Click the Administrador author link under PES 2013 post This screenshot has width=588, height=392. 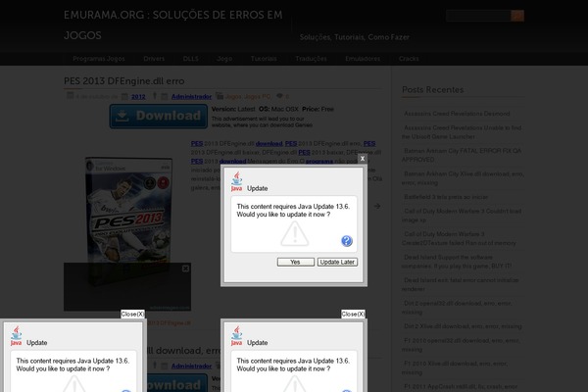191,97
